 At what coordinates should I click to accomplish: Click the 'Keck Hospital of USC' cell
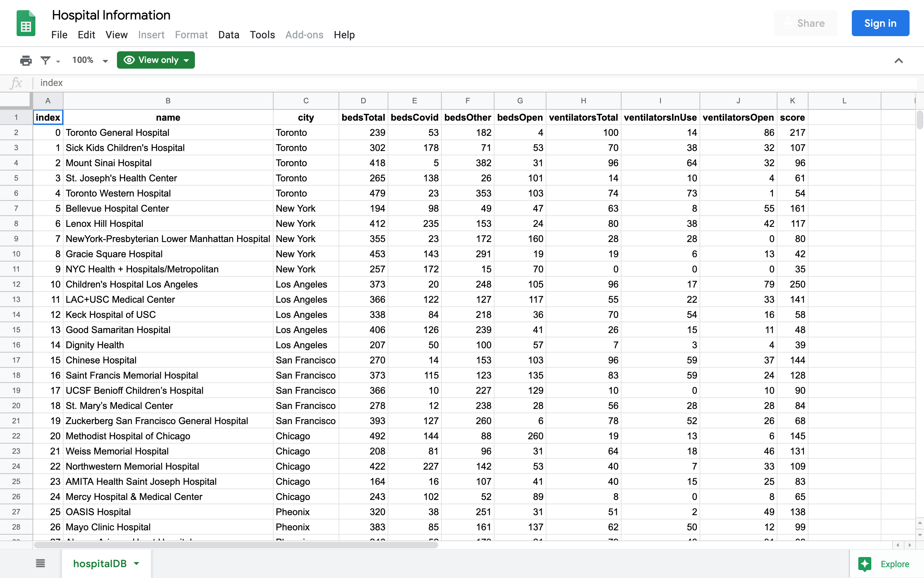point(168,315)
